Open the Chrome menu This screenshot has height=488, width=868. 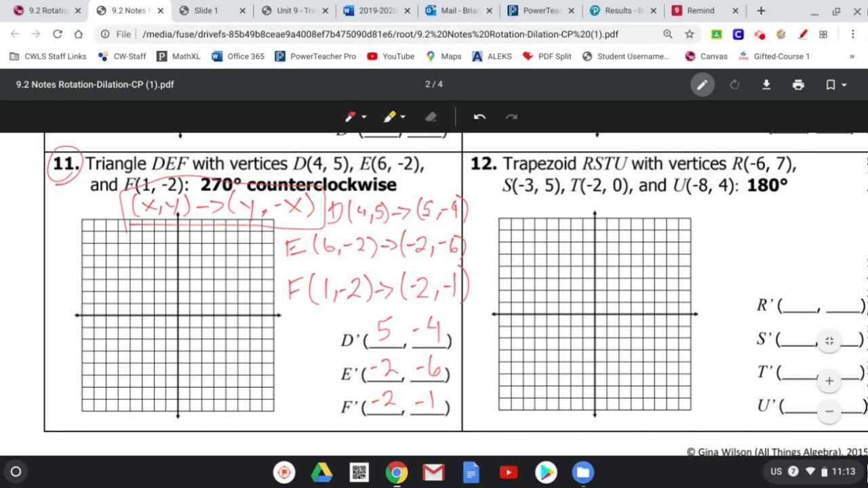[x=852, y=34]
